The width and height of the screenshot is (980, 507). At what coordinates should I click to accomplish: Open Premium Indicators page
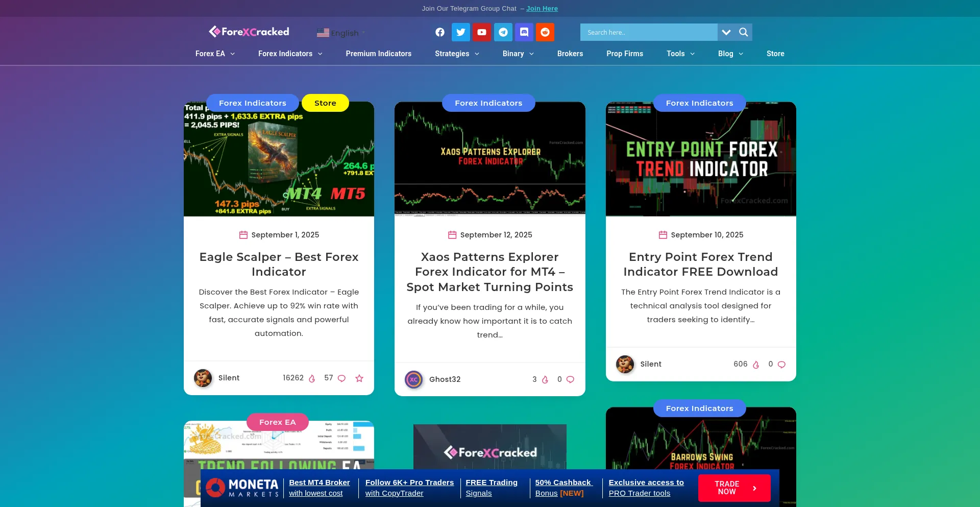379,54
